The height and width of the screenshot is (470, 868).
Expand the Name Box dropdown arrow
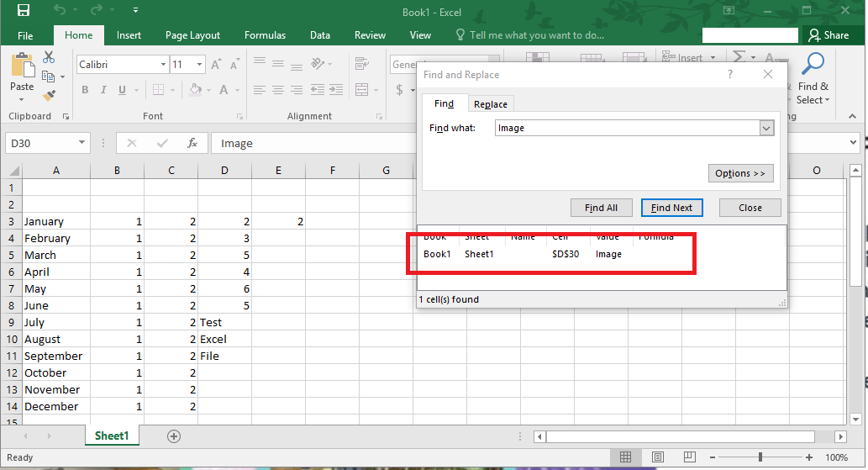point(82,143)
